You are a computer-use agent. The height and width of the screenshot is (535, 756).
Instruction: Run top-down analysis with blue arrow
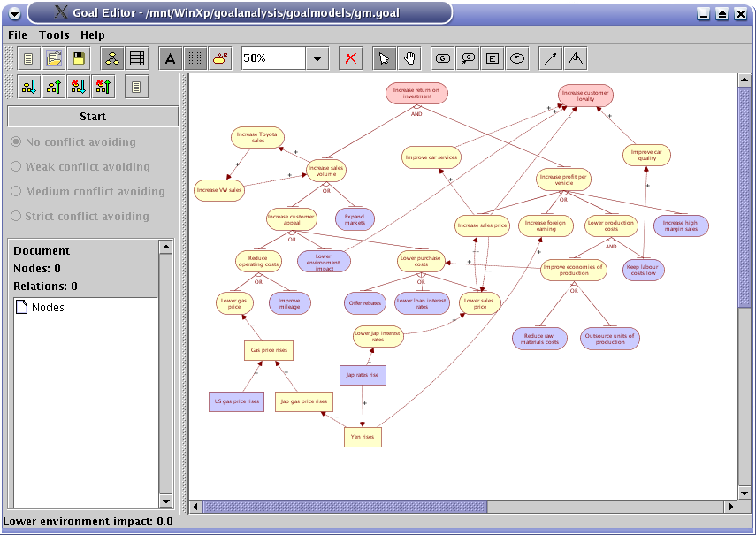click(29, 87)
